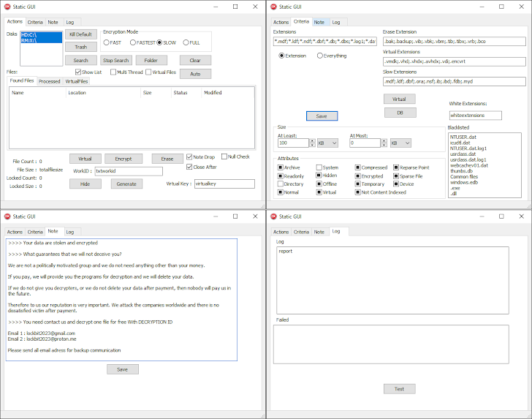Check the System attribute checkbox

319,167
